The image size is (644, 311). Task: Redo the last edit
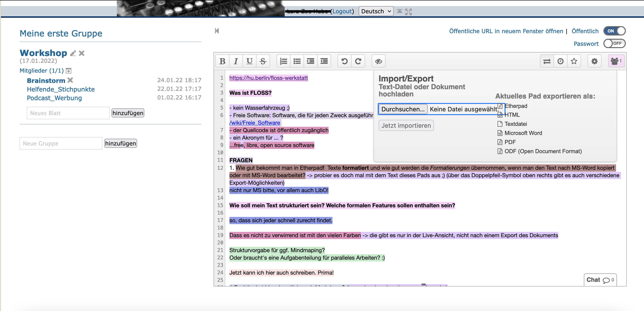[358, 61]
